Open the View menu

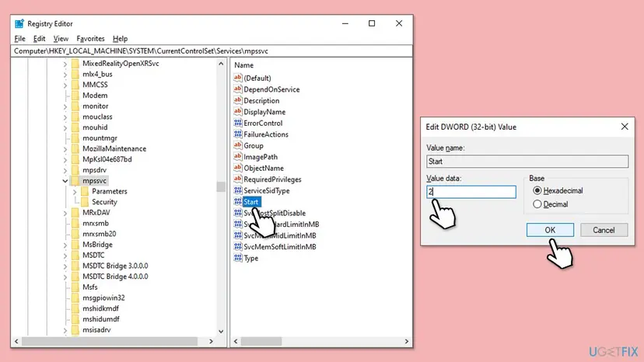61,39
